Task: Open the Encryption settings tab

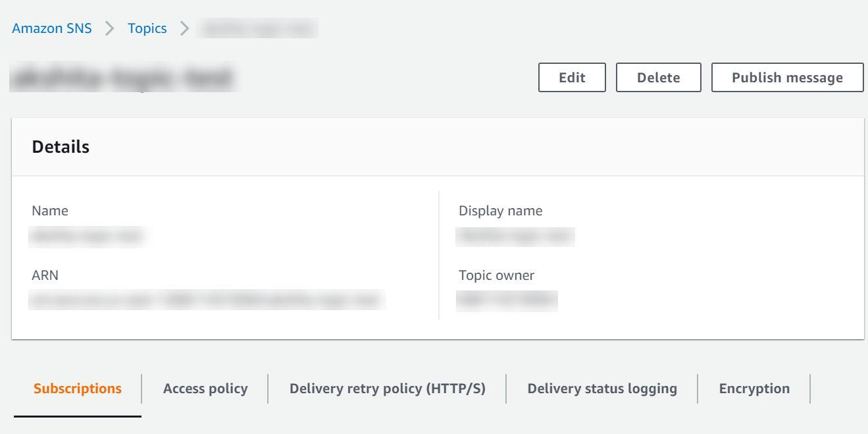Action: pos(754,389)
